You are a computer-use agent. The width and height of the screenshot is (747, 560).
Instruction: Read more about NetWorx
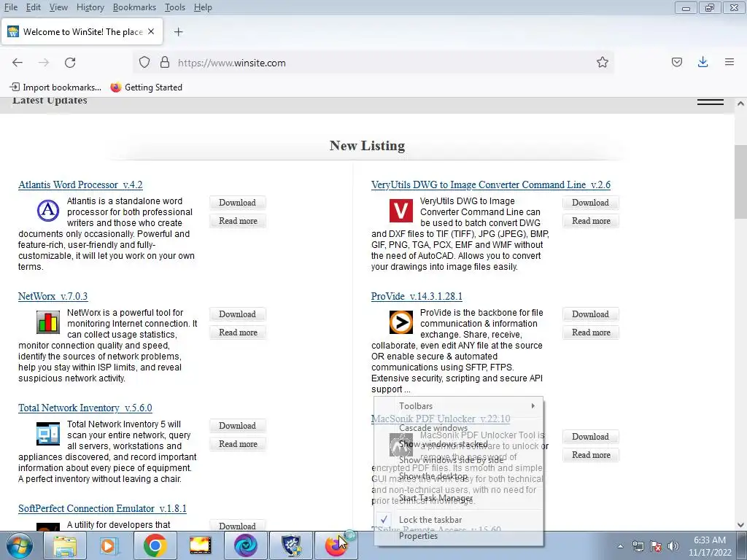coord(238,332)
